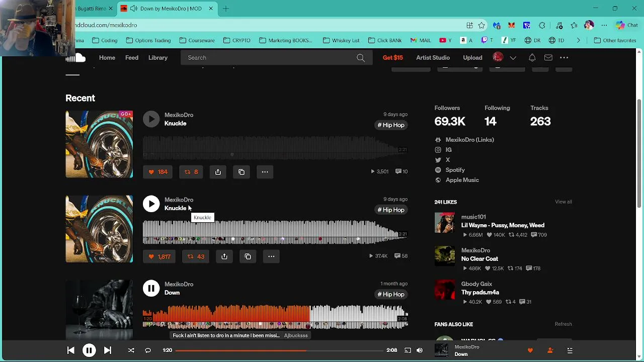Open the Spotify link
644x362 pixels.
[x=455, y=170]
